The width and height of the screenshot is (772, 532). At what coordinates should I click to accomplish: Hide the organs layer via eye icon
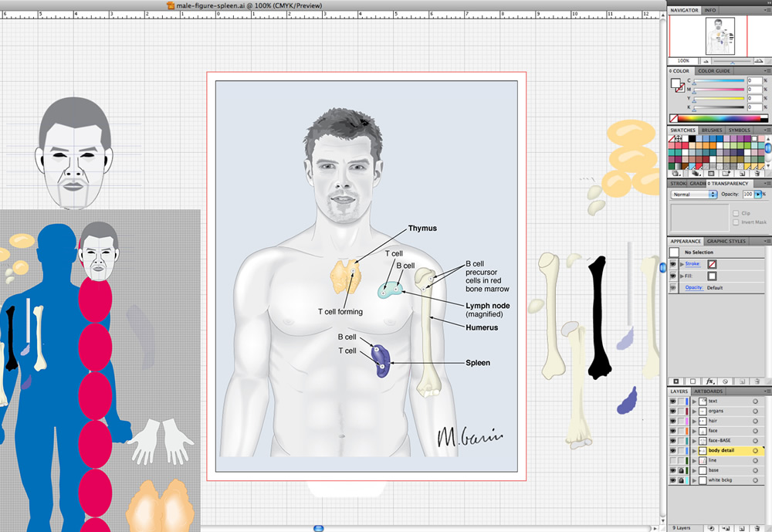tap(672, 412)
